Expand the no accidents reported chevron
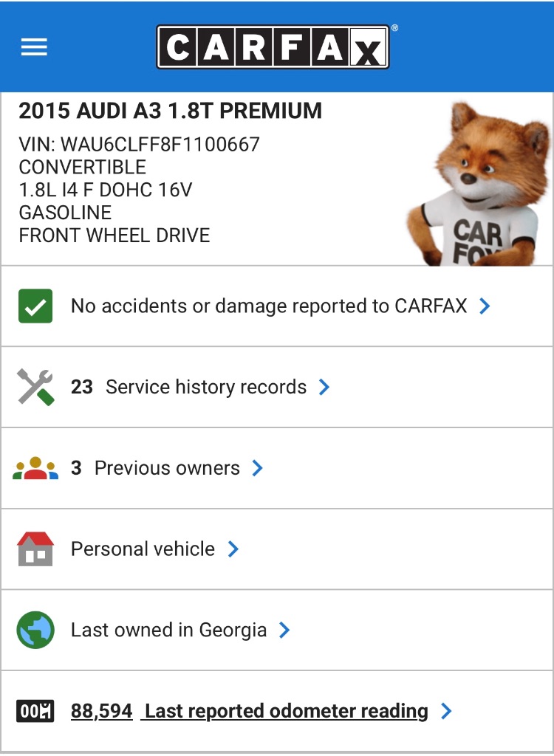This screenshot has width=554, height=756. [x=485, y=306]
